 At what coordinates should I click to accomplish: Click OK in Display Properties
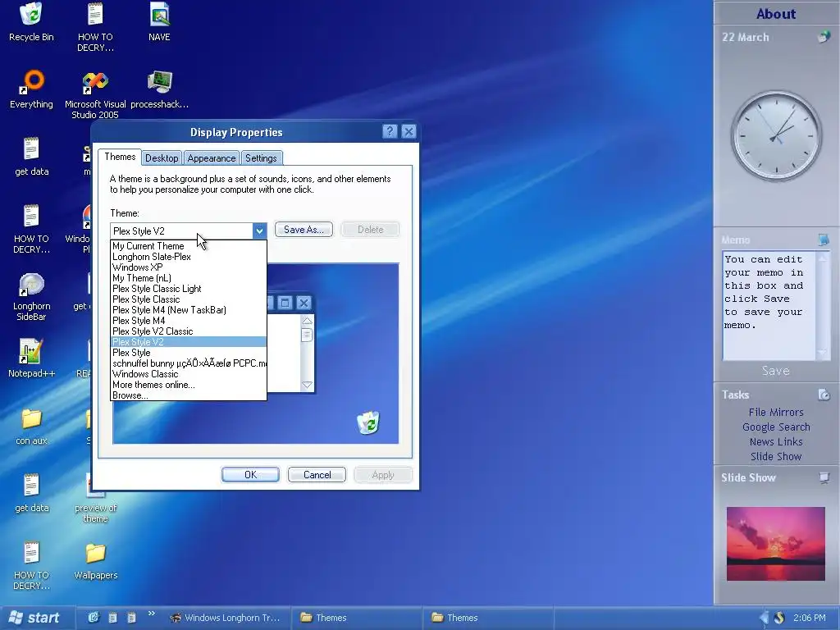(250, 475)
